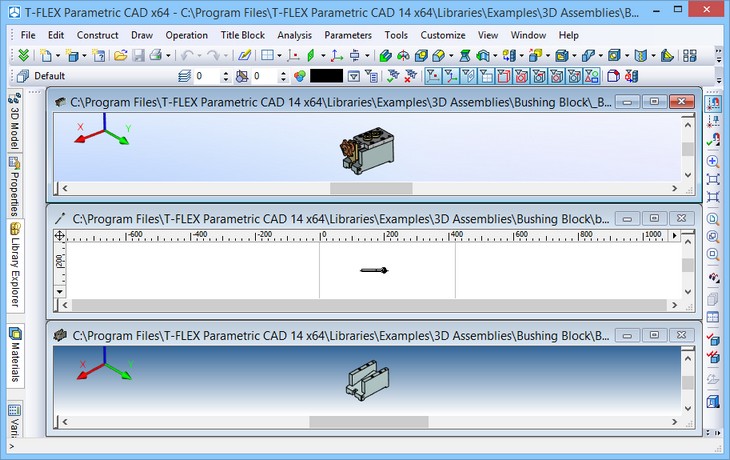Image resolution: width=730 pixels, height=460 pixels.
Task: Create a new document with toolbar icon
Action: tap(46, 56)
